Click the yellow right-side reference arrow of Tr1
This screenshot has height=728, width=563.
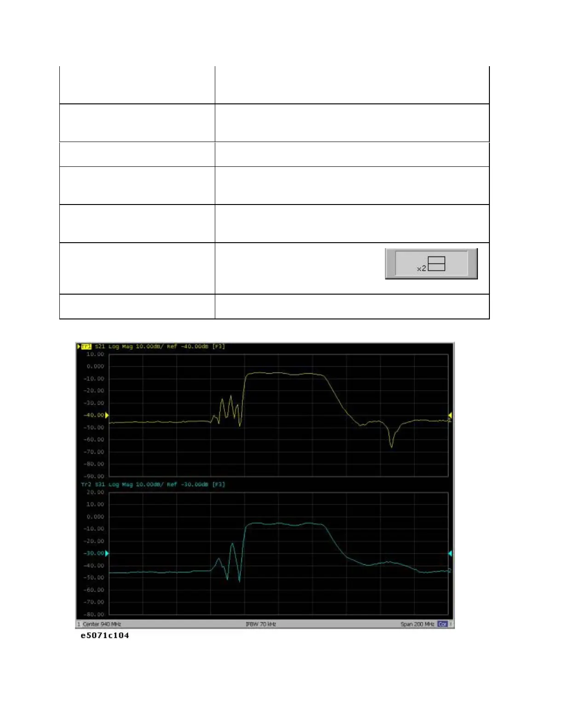[x=450, y=415]
